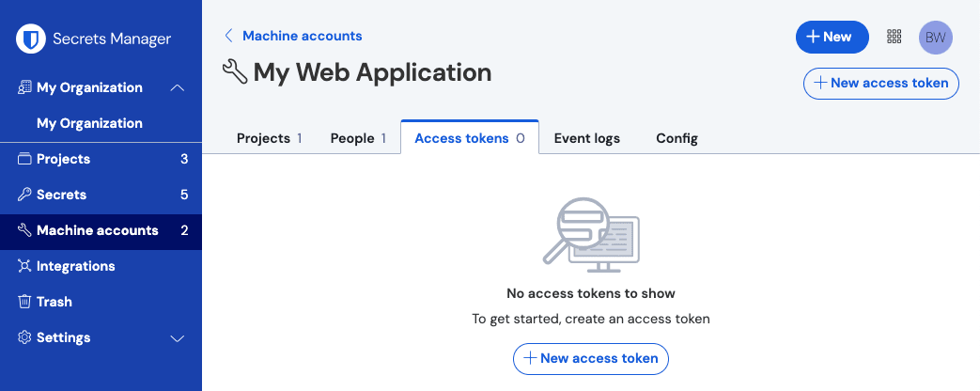Click the back chevron beside Machine accounts
Screen dimensions: 980x391
point(228,36)
